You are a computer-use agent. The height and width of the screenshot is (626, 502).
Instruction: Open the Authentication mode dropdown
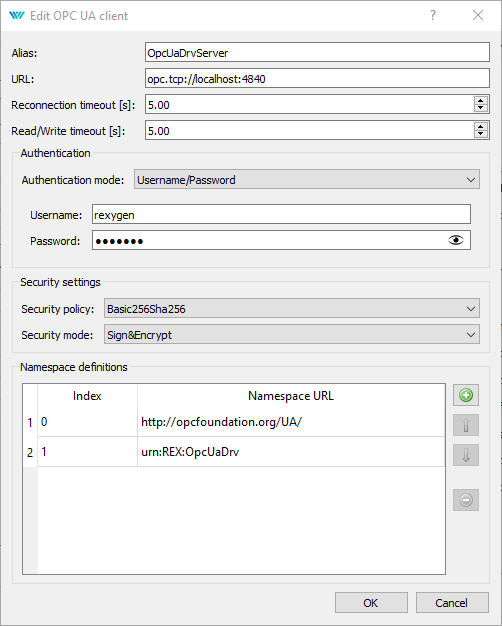(x=307, y=180)
